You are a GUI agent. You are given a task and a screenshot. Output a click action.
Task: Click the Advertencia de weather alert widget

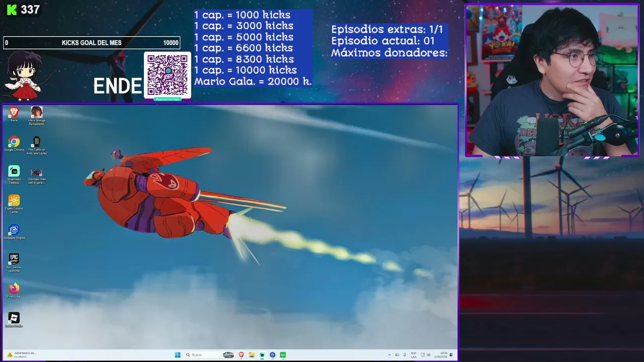[21, 355]
